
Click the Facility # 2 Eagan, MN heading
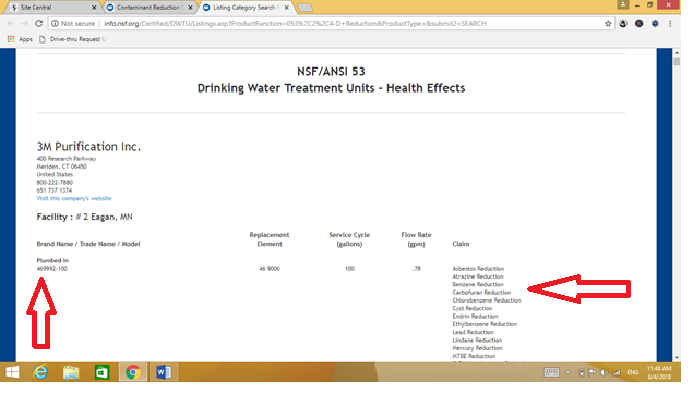pos(84,217)
